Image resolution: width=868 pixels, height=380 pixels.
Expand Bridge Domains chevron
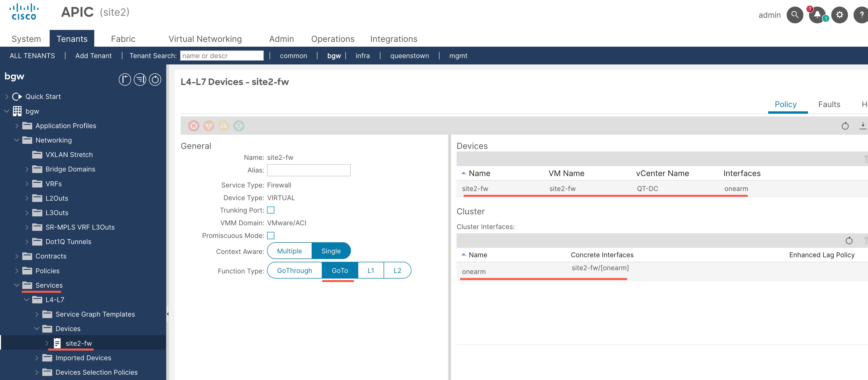point(27,169)
